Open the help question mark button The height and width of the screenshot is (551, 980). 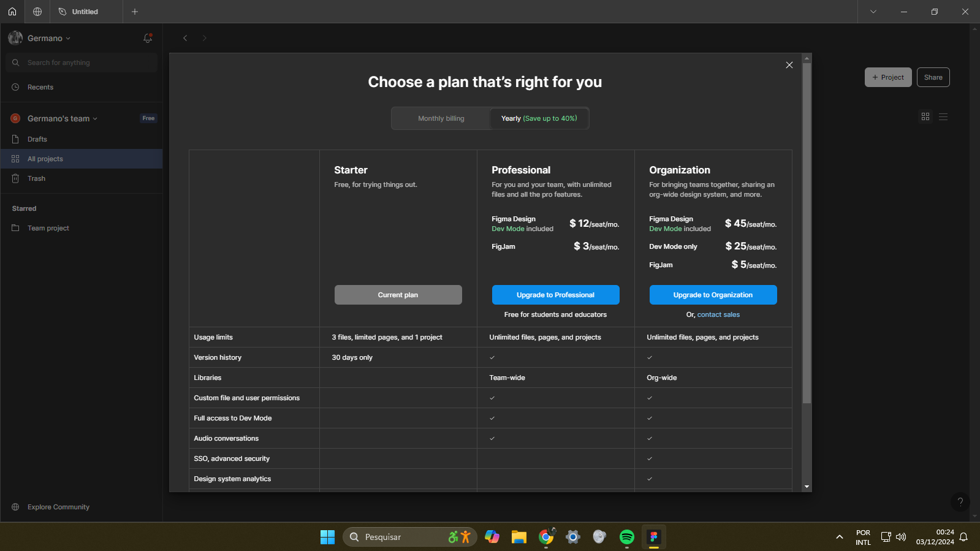pyautogui.click(x=960, y=502)
